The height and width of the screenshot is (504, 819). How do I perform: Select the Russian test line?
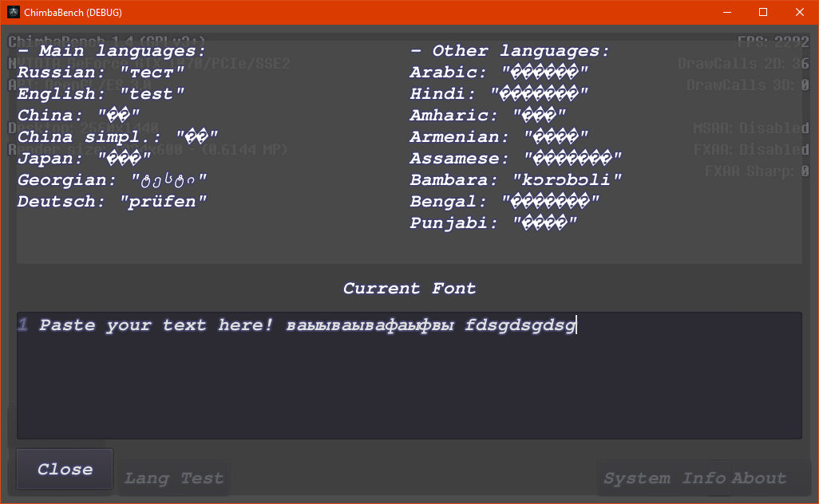101,73
